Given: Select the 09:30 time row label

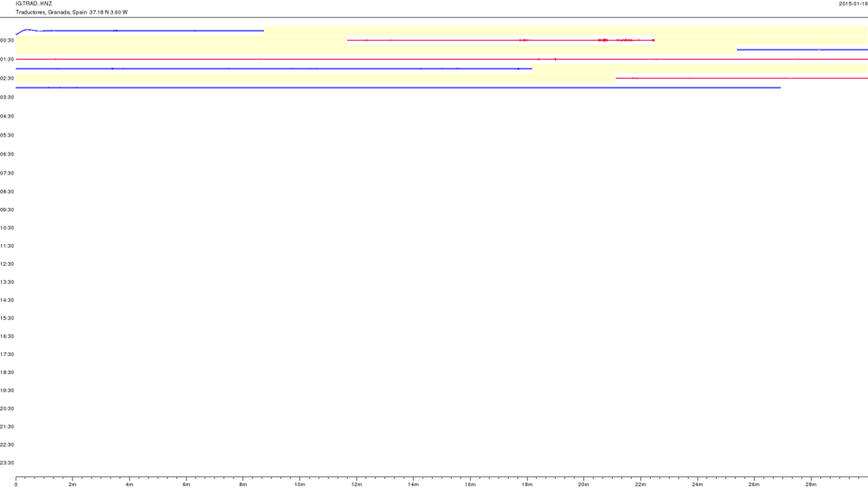Looking at the screenshot, I should tap(6, 210).
